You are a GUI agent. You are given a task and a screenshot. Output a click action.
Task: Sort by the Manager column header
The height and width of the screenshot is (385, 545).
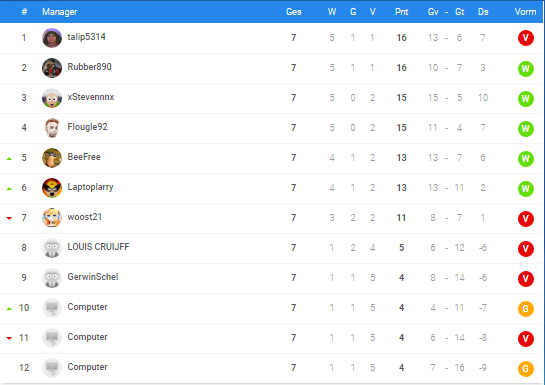pos(59,12)
